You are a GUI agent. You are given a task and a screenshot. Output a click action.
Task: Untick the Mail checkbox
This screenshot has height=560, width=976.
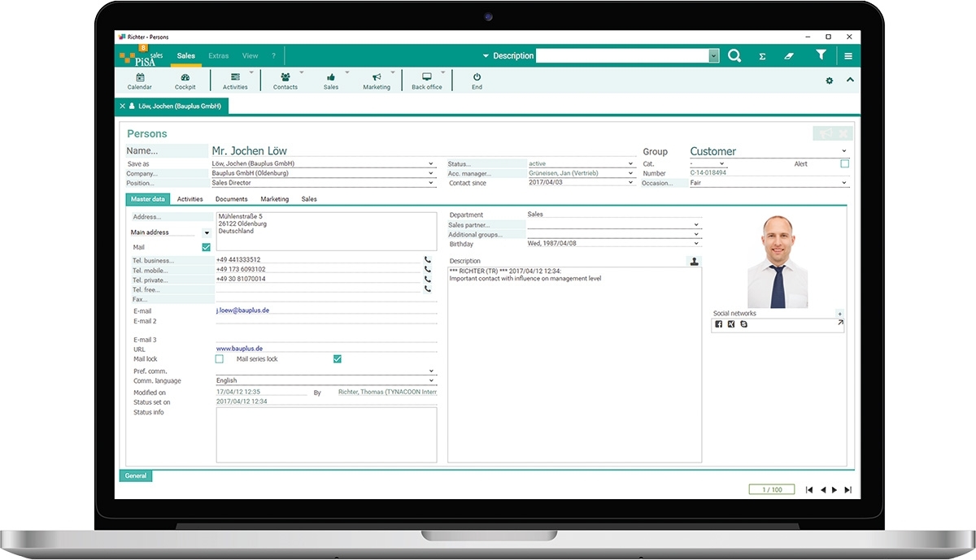coord(206,247)
